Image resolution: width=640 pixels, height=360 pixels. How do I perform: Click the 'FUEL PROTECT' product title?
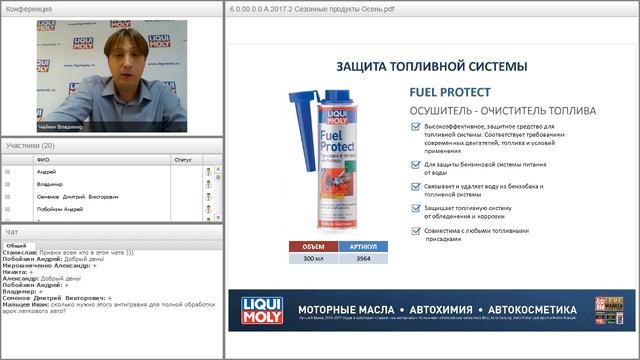tap(450, 92)
